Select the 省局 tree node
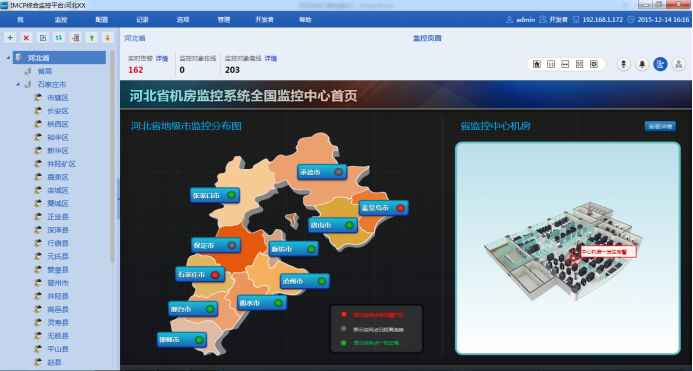693x371 pixels. click(x=45, y=71)
